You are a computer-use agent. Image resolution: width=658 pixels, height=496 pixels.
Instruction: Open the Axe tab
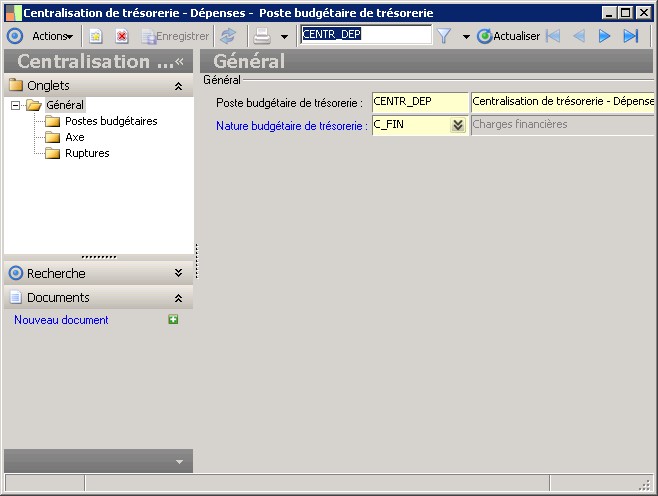pyautogui.click(x=75, y=137)
